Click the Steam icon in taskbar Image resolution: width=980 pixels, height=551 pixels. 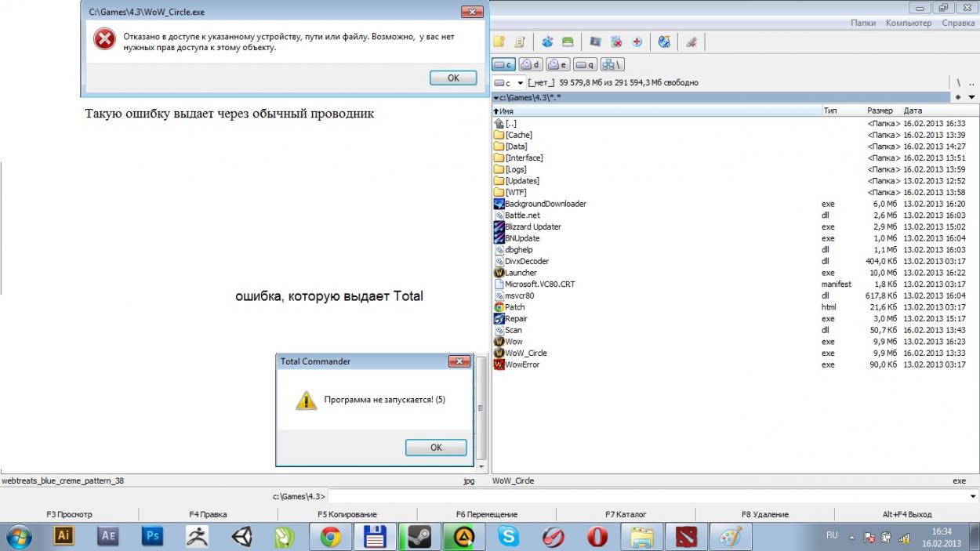click(419, 536)
